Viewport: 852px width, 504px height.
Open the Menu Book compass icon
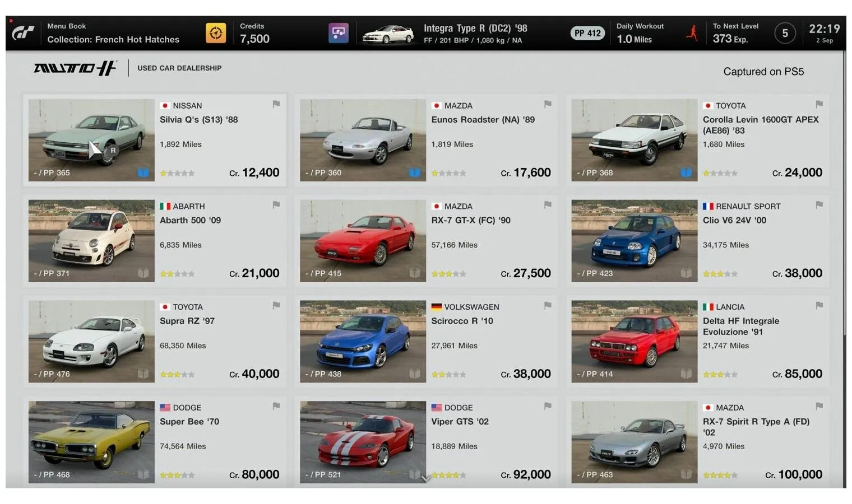216,33
